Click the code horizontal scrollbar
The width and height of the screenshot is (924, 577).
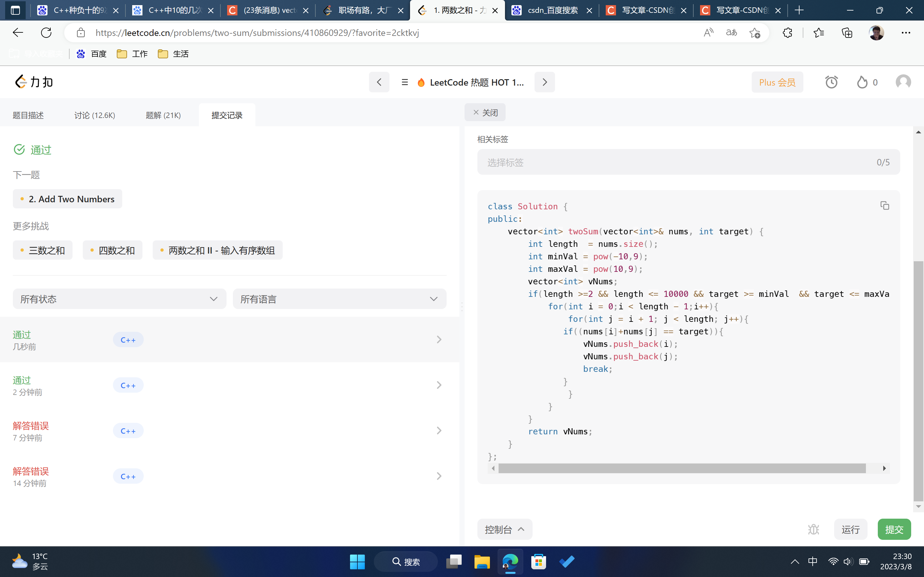click(681, 468)
